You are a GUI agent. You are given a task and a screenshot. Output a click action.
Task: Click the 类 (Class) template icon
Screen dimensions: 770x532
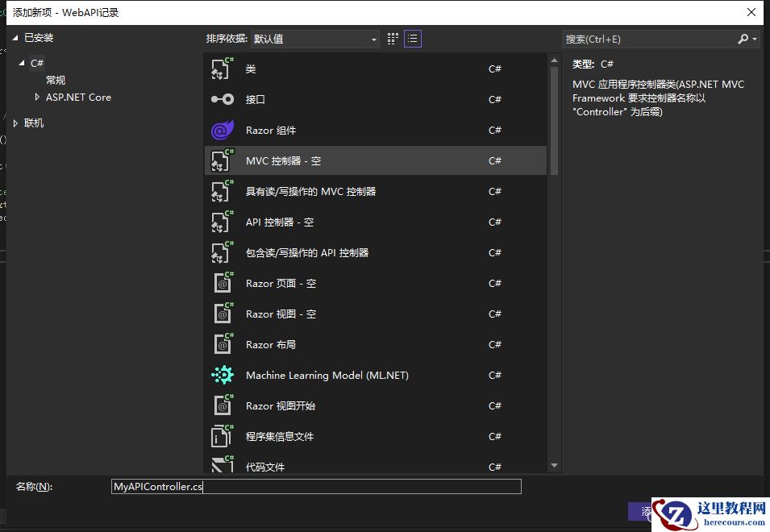(222, 69)
